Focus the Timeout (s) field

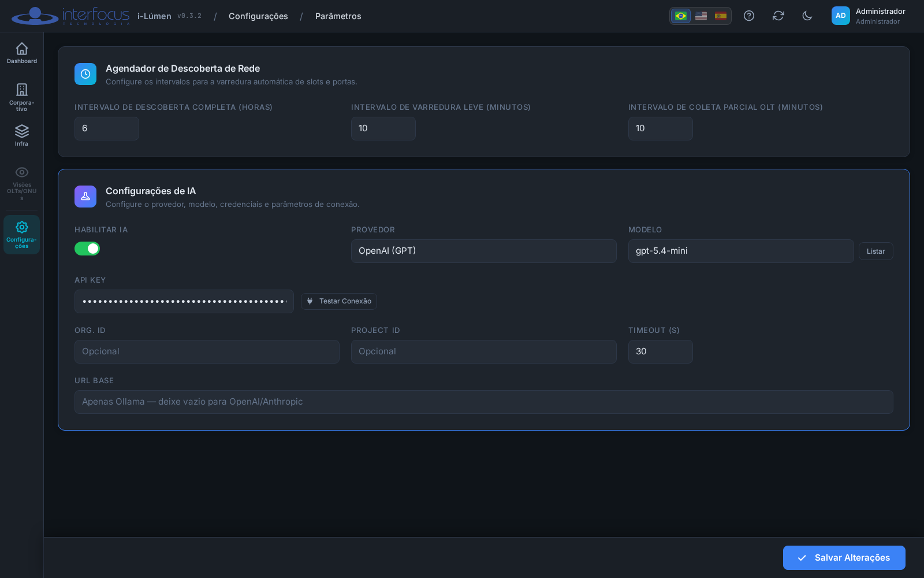661,351
